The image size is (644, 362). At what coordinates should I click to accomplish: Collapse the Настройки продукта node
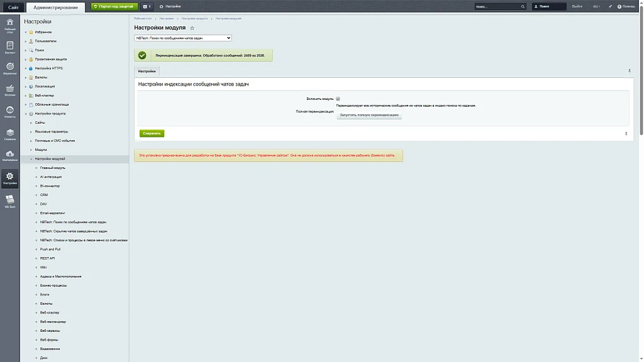pyautogui.click(x=25, y=114)
